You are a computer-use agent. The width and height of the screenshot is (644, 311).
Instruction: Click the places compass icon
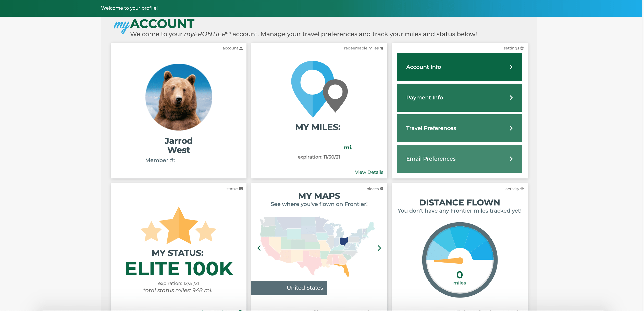[x=382, y=189]
